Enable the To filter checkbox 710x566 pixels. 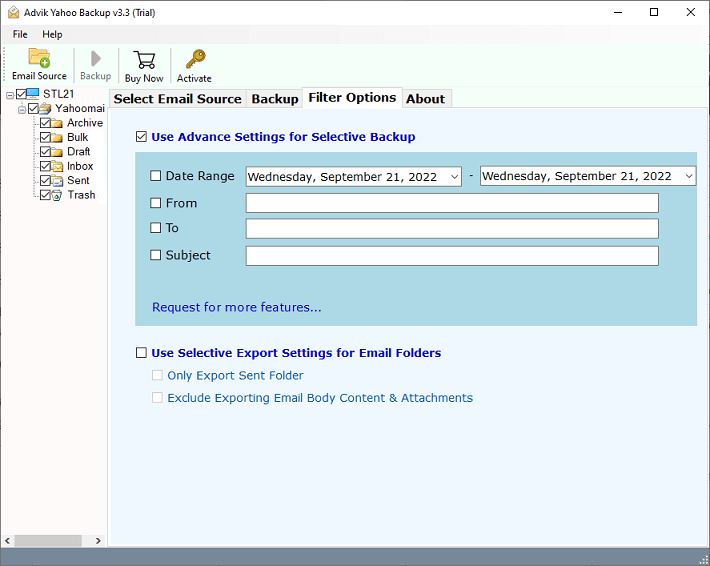point(155,227)
